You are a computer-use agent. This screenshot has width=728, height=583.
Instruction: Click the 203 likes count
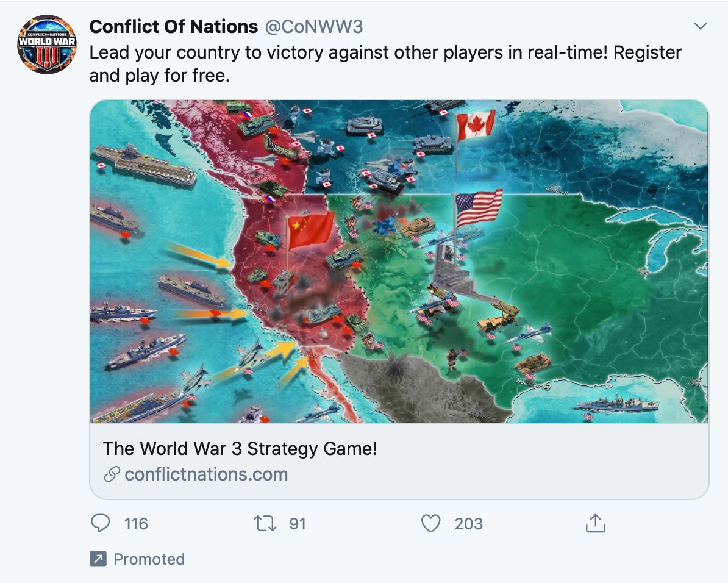(468, 523)
